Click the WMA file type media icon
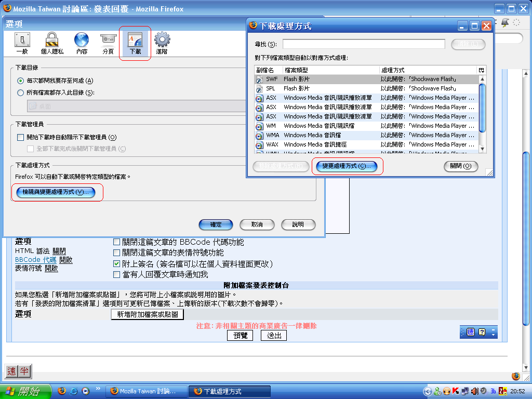532x399 pixels. 259,136
